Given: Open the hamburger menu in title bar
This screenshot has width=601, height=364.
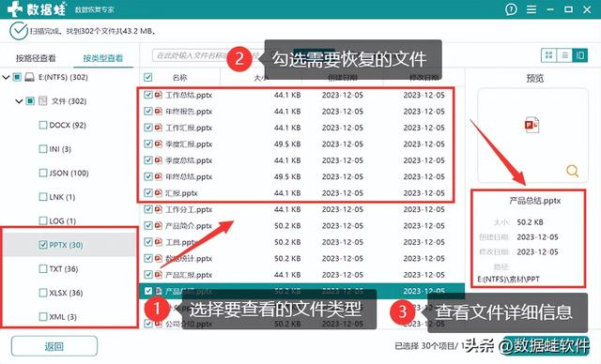Looking at the screenshot, I should pyautogui.click(x=532, y=9).
